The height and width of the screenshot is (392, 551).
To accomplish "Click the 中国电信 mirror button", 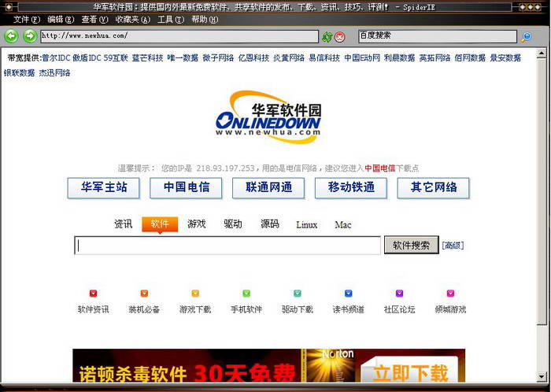I will click(x=187, y=188).
